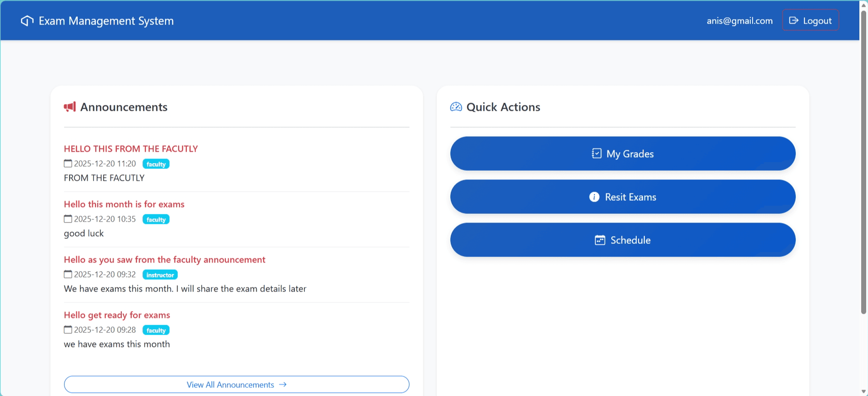
Task: Click the Quick Actions heading
Action: tap(504, 107)
